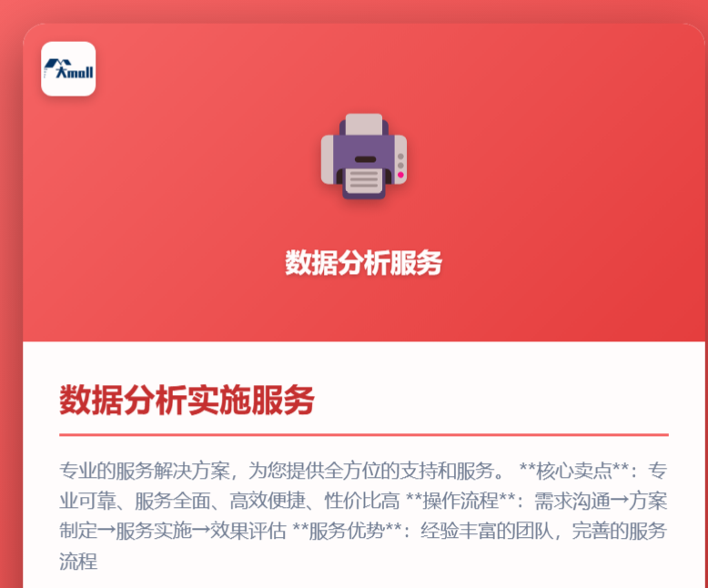Viewport: 708px width, 588px height.
Task: Click the 需求沟通→方案 workflow text
Action: [601, 501]
